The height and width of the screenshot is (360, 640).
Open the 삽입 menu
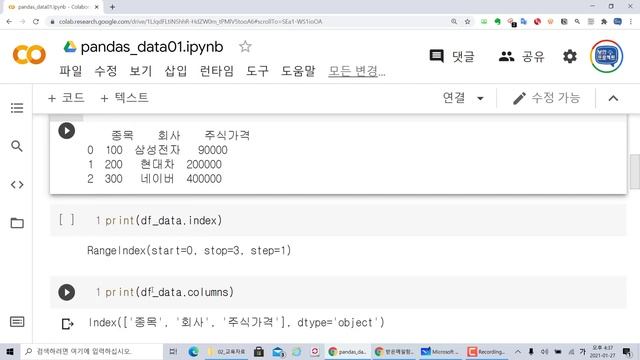pyautogui.click(x=176, y=71)
